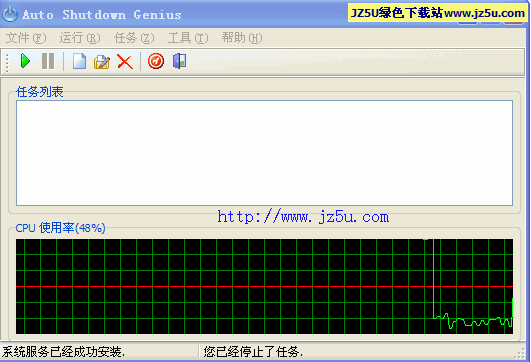This screenshot has width=531, height=362.
Task: Open the 运行(R) menu
Action: [x=80, y=38]
